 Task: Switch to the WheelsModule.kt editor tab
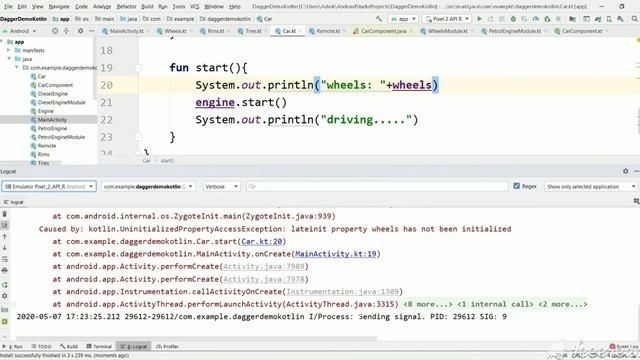[x=447, y=31]
